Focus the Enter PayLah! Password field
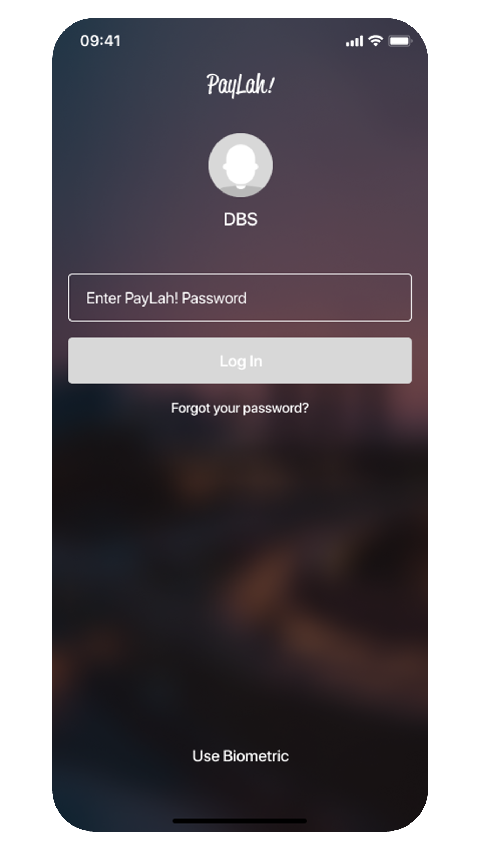The width and height of the screenshot is (482, 868). click(x=240, y=297)
